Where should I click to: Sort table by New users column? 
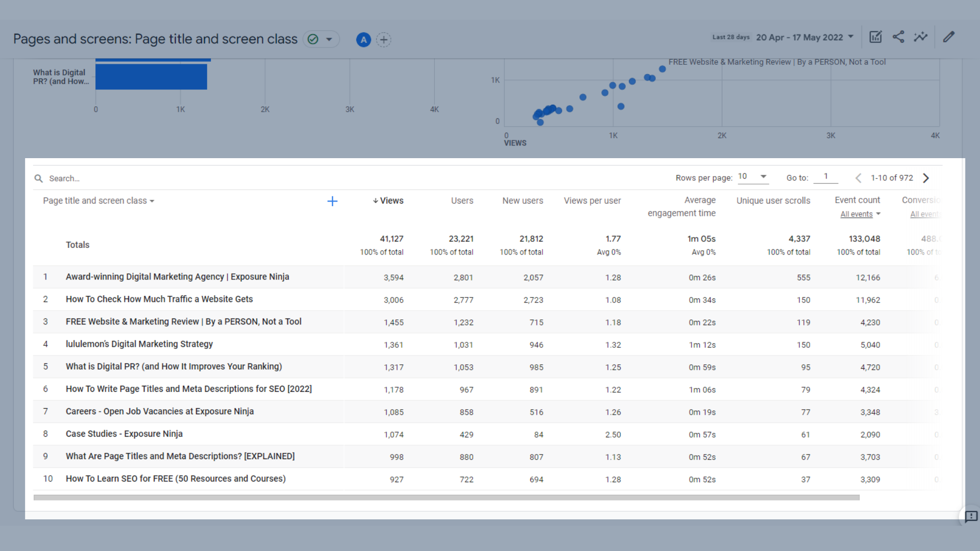(522, 201)
